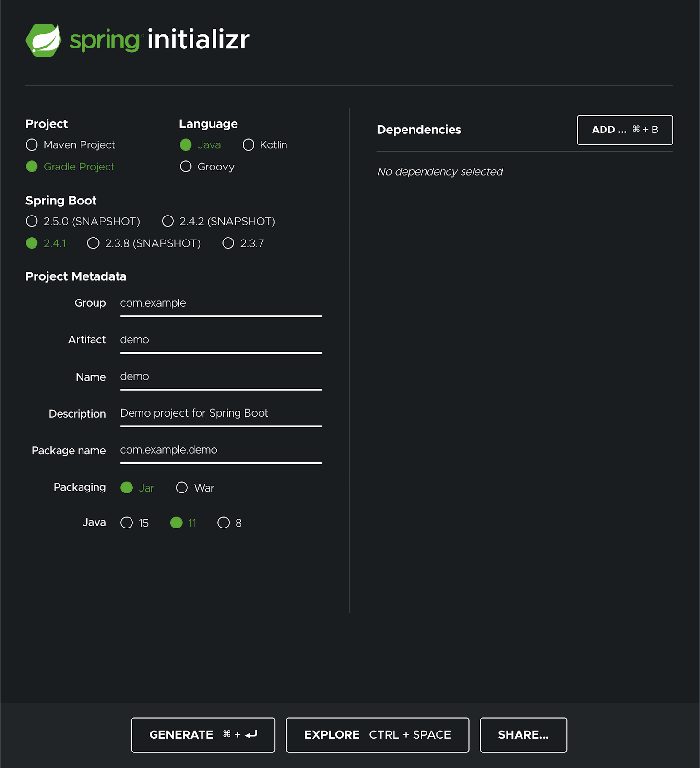Click the Group label
The width and height of the screenshot is (700, 768).
coord(90,303)
